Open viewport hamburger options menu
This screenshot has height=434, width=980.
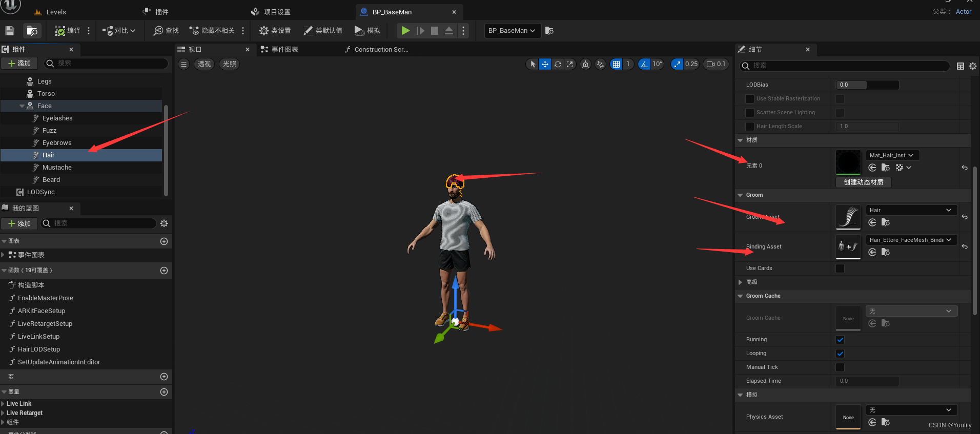tap(184, 64)
